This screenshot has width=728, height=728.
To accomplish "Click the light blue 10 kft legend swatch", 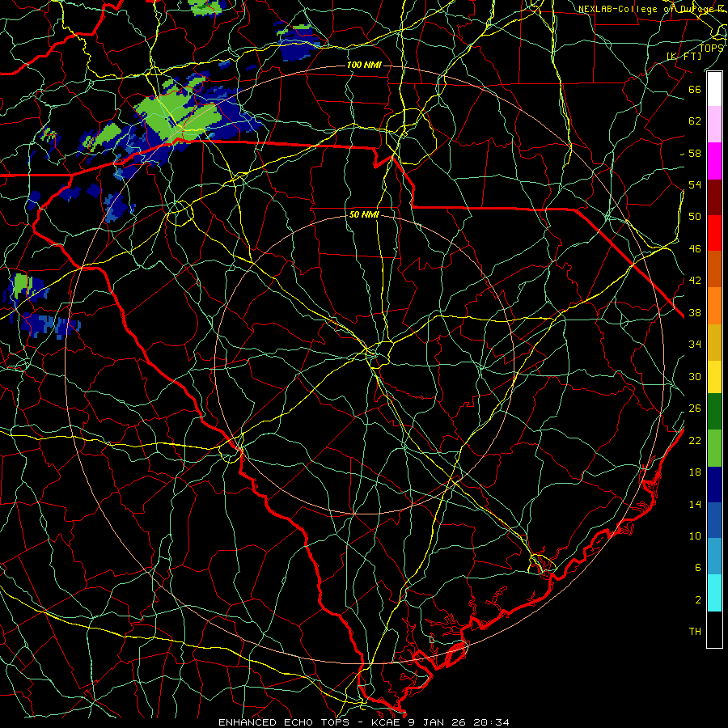I will (x=714, y=557).
